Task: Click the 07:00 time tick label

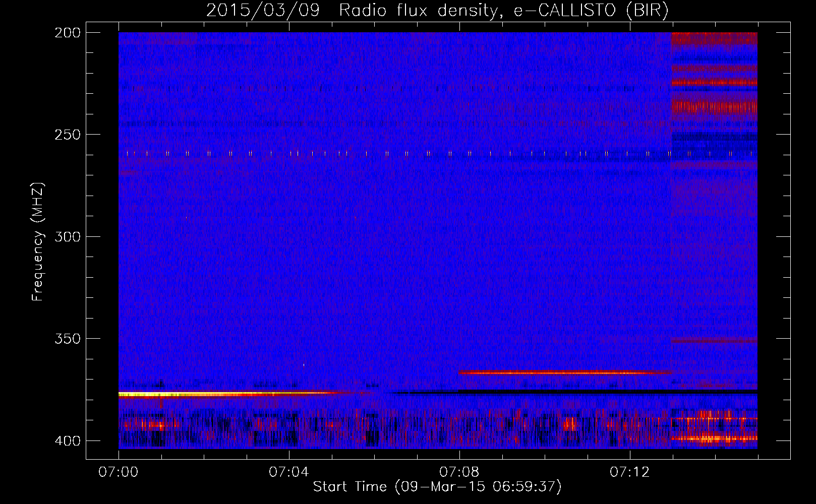Action: pyautogui.click(x=119, y=472)
